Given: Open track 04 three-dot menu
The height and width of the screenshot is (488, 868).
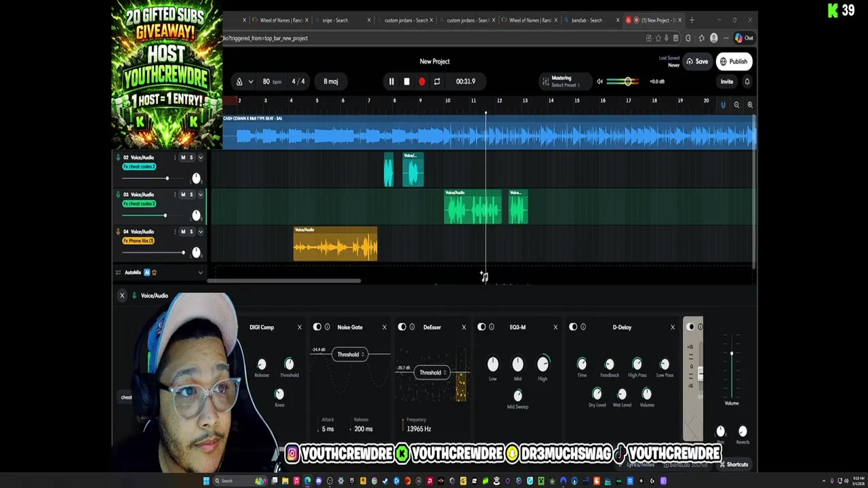Looking at the screenshot, I should click(x=174, y=232).
